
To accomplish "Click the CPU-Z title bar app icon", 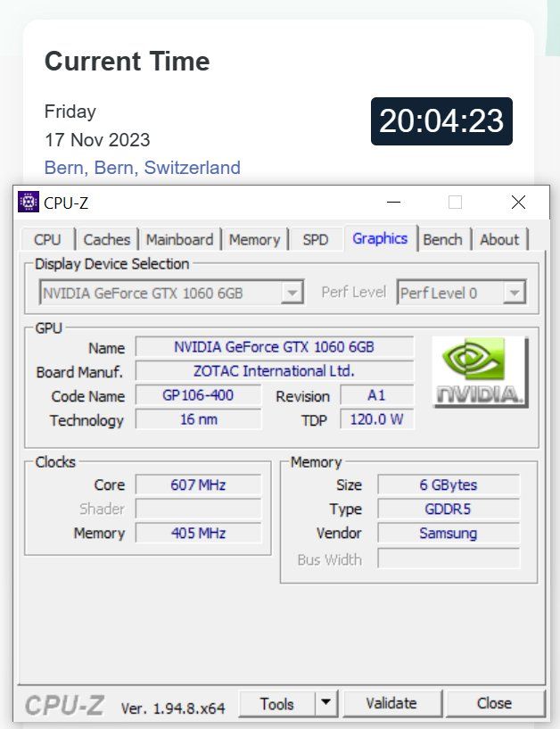I will tap(29, 202).
